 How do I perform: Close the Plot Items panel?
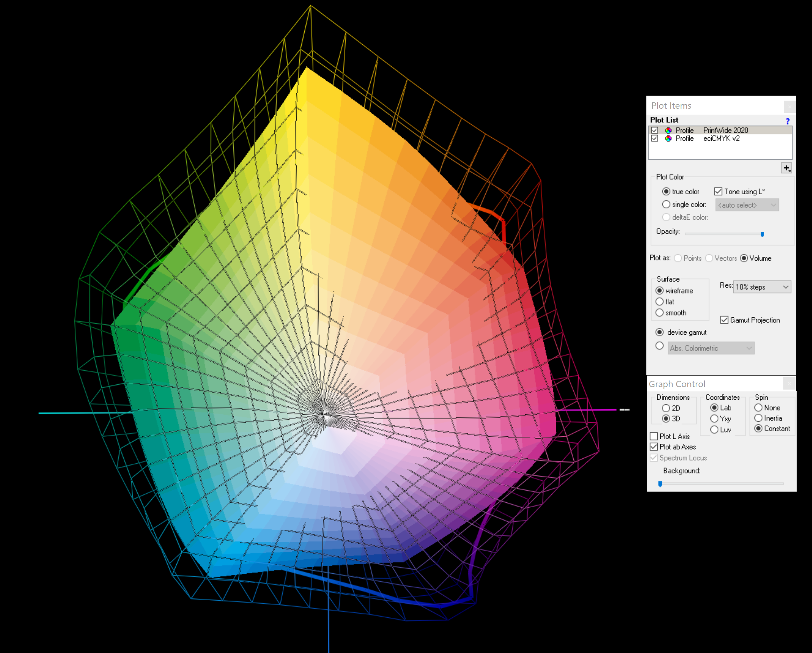point(789,107)
